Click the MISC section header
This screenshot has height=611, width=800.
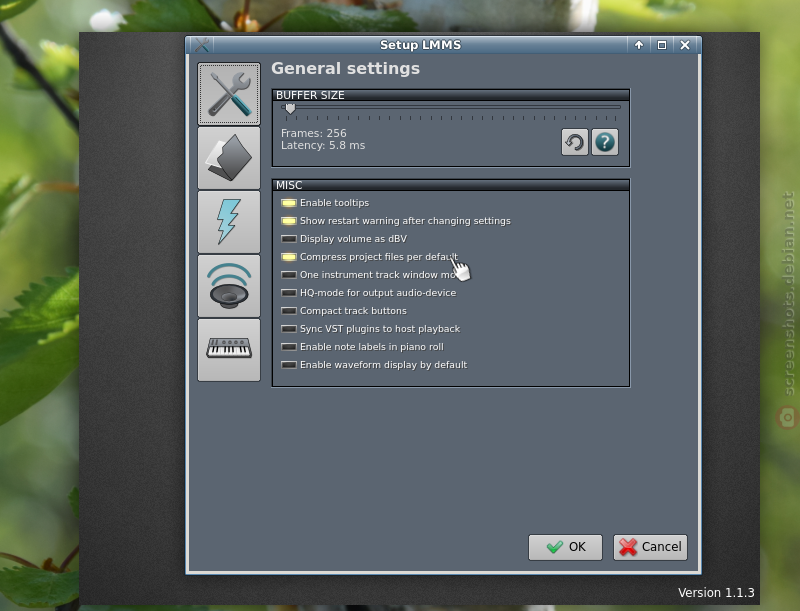click(451, 185)
